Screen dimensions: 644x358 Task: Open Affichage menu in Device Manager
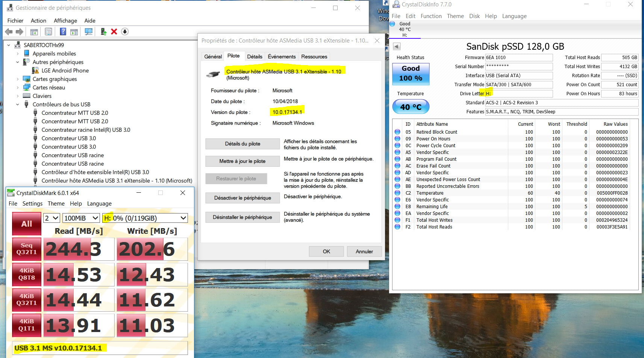tap(65, 21)
